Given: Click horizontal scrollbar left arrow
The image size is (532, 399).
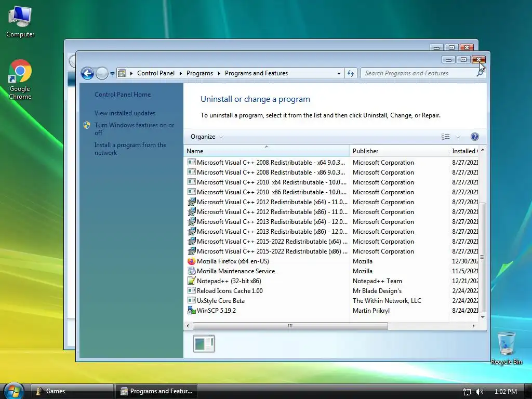Looking at the screenshot, I should click(x=188, y=326).
